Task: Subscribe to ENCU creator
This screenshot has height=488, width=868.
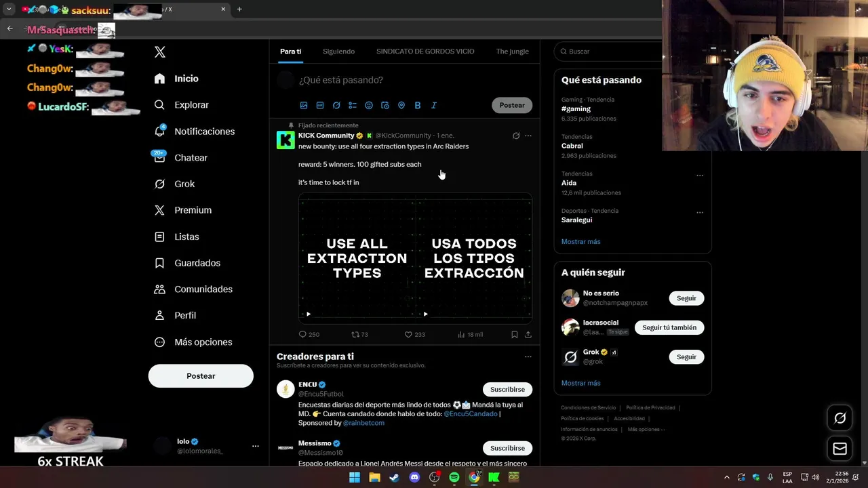Action: coord(507,390)
